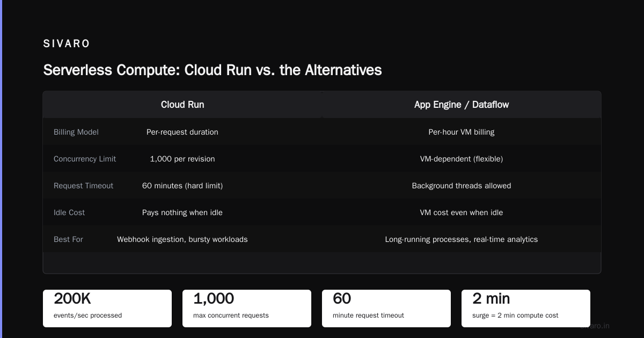Viewport: 644px width, 338px height.
Task: Click 'Webhook ingestion, bursty workloads' cell
Action: (x=182, y=239)
